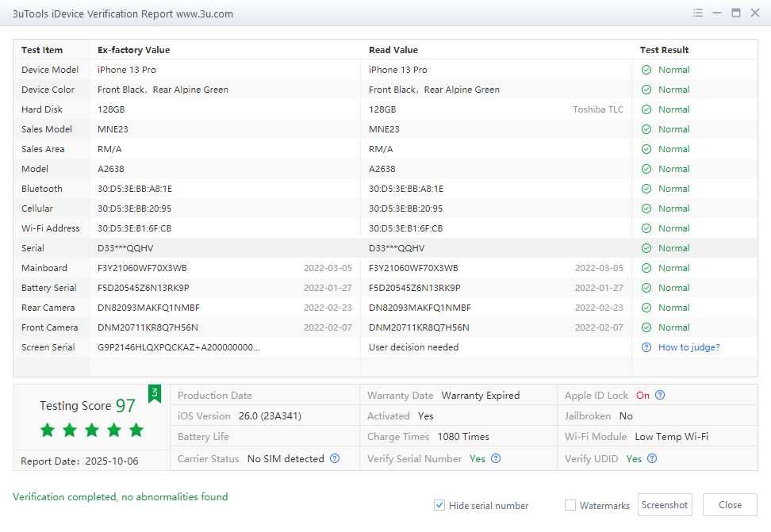
Task: Open the How to judge? link
Action: pos(689,347)
